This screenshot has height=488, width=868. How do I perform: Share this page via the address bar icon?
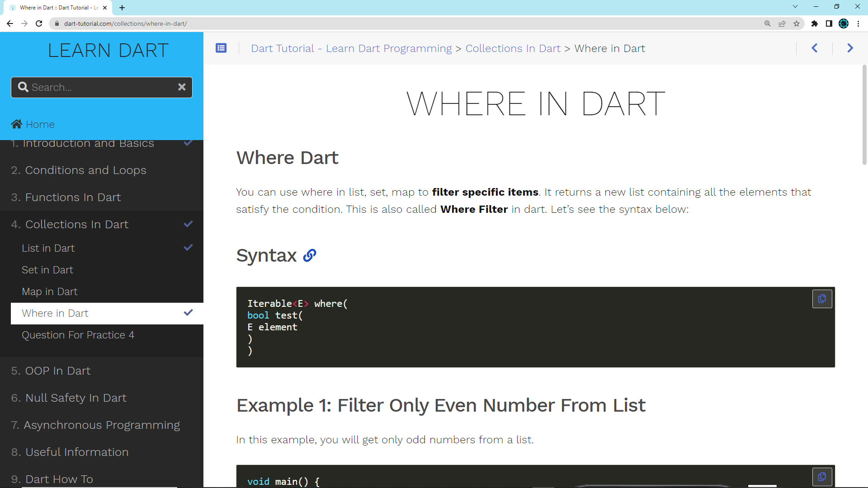782,23
